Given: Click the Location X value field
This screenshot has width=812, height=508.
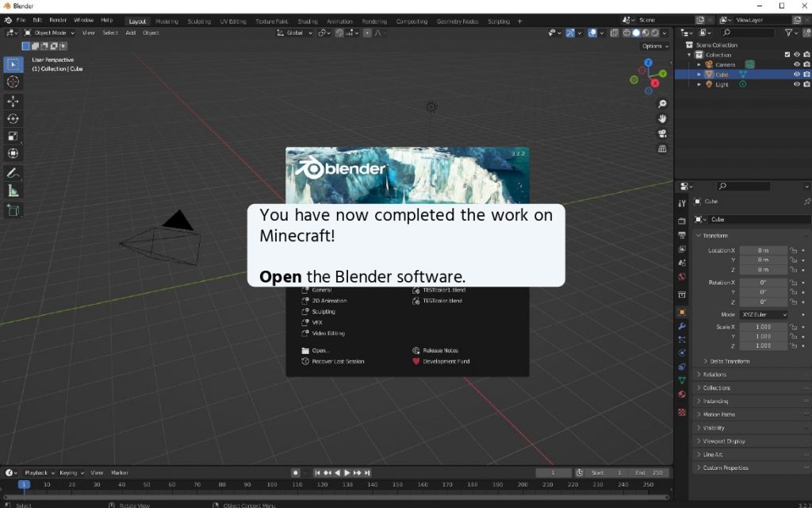Looking at the screenshot, I should (764, 250).
